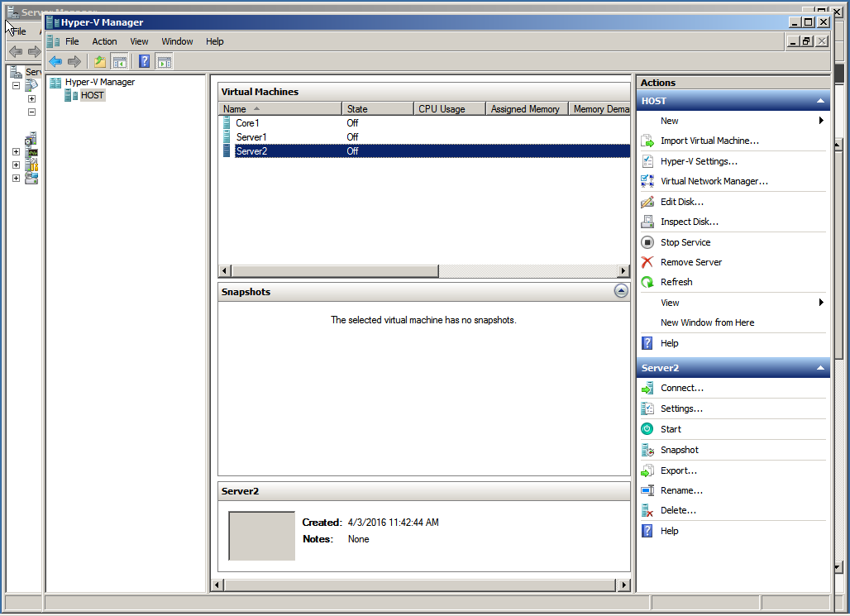The height and width of the screenshot is (616, 850).
Task: Select Hyper-V Manager root tree node
Action: click(100, 82)
